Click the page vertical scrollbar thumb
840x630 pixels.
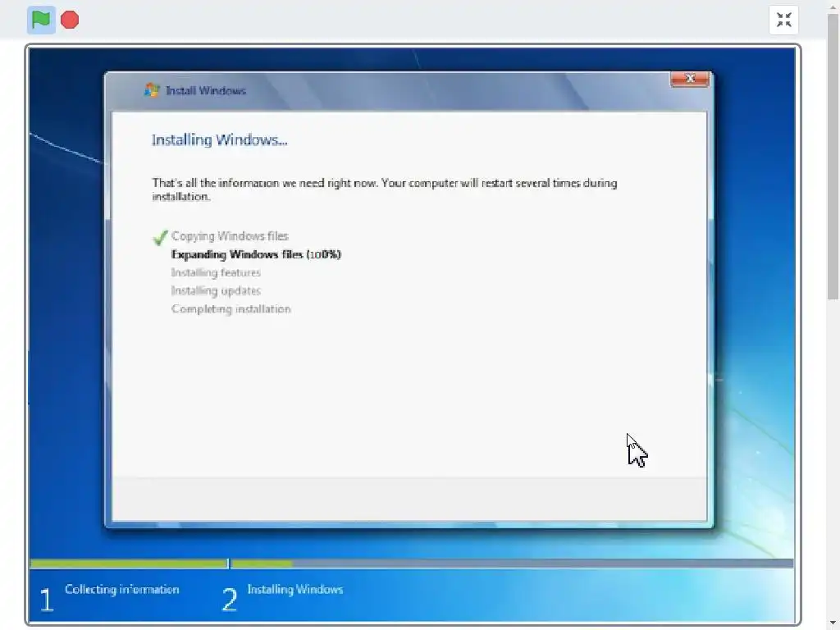click(833, 157)
